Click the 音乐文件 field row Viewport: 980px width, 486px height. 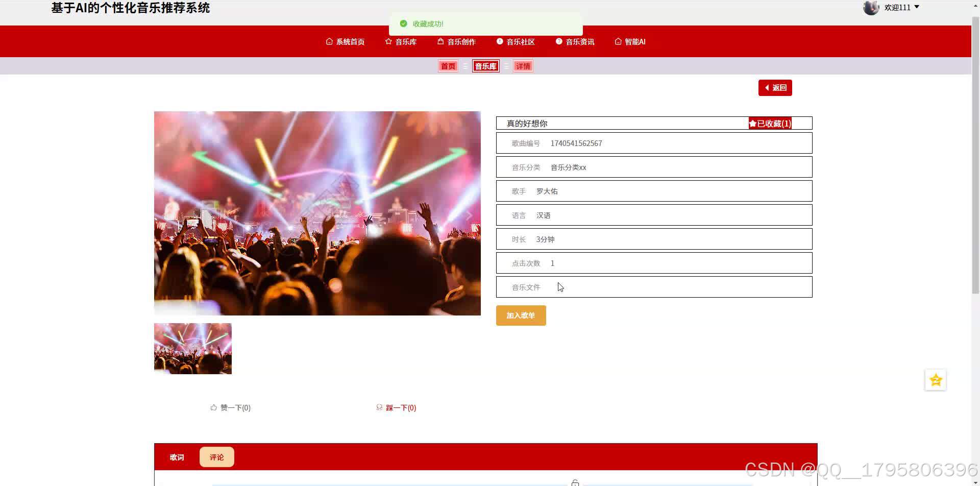coord(654,287)
